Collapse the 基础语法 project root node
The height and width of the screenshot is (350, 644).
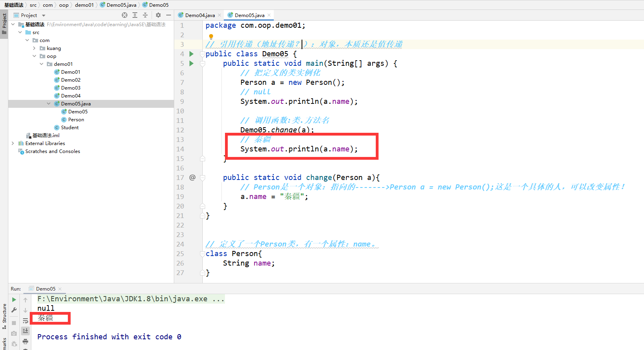tap(13, 25)
